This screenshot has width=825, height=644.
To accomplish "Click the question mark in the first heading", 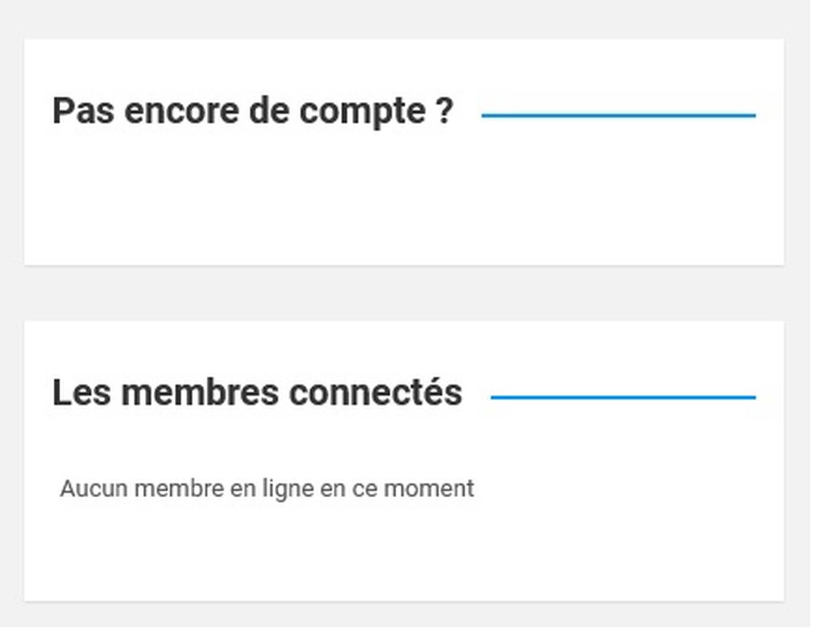I will [444, 111].
